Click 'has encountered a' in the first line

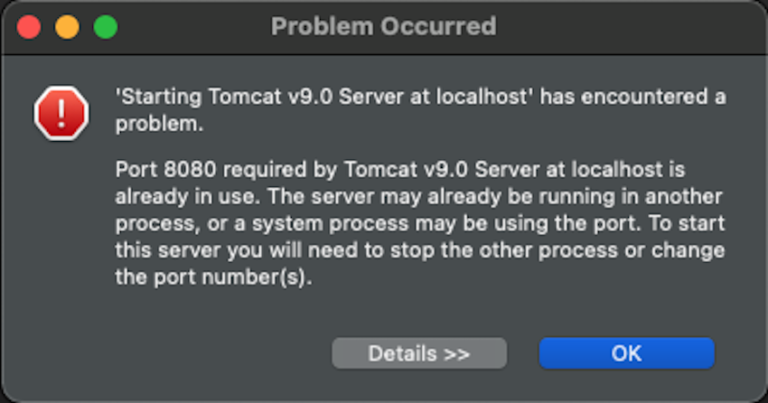(x=633, y=96)
